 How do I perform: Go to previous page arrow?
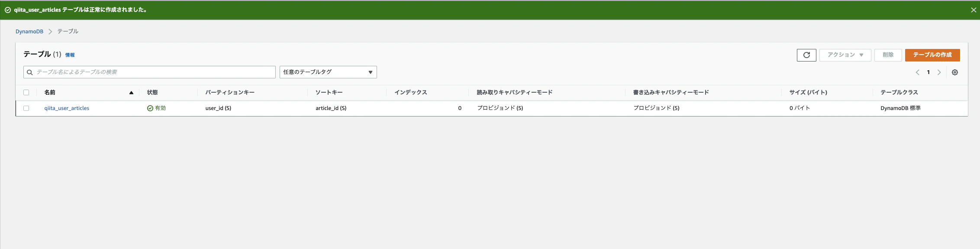917,72
